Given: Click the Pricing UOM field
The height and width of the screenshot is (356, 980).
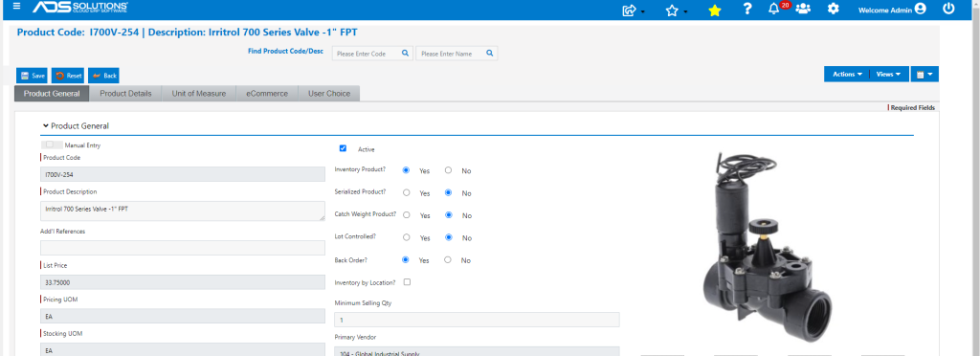Looking at the screenshot, I should [183, 317].
